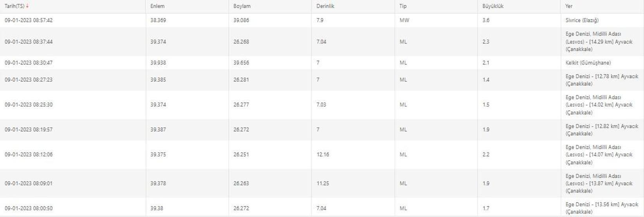Image resolution: width=644 pixels, height=217 pixels.
Task: Click the red sort arrow next to Tarih(TS)
Action: [x=27, y=6]
